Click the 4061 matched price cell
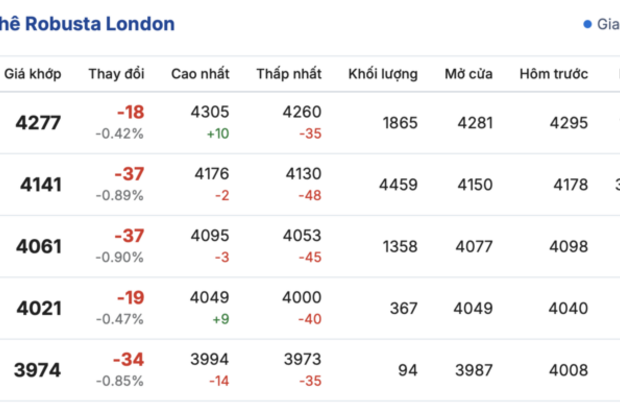 coord(39,246)
